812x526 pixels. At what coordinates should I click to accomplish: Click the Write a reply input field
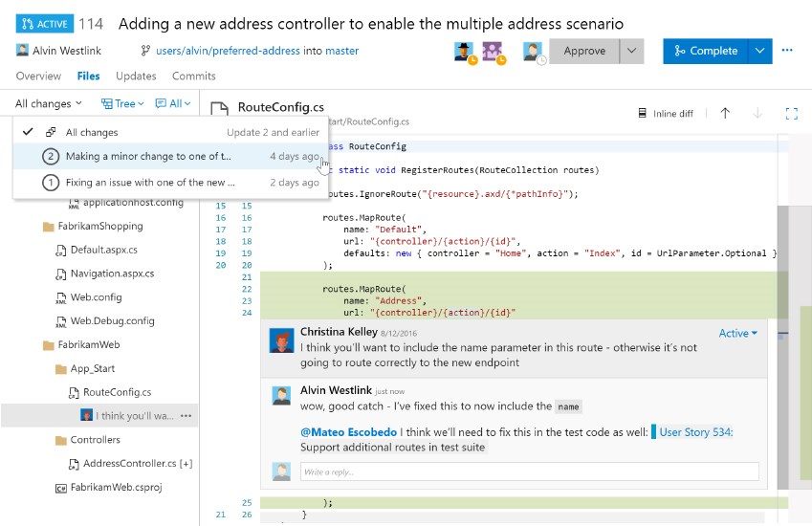[529, 471]
